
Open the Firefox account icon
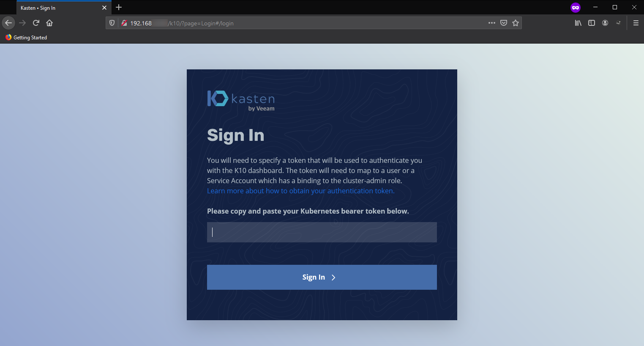605,23
